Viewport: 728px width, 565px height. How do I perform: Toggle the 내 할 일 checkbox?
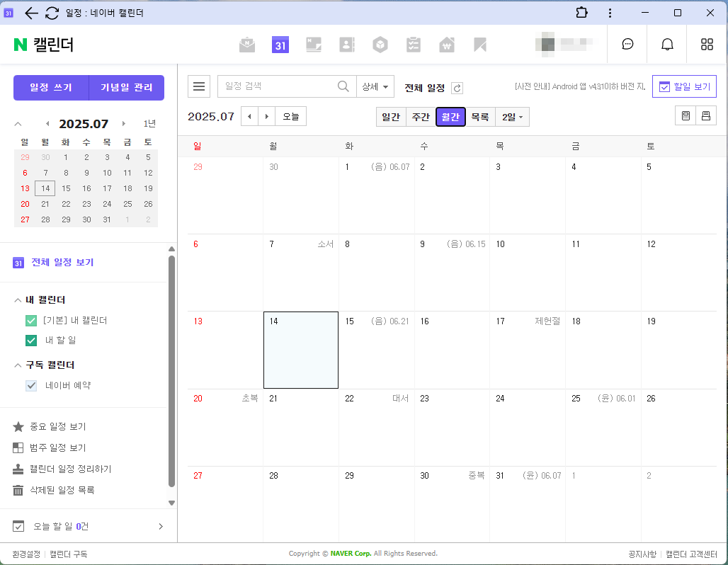click(x=30, y=341)
